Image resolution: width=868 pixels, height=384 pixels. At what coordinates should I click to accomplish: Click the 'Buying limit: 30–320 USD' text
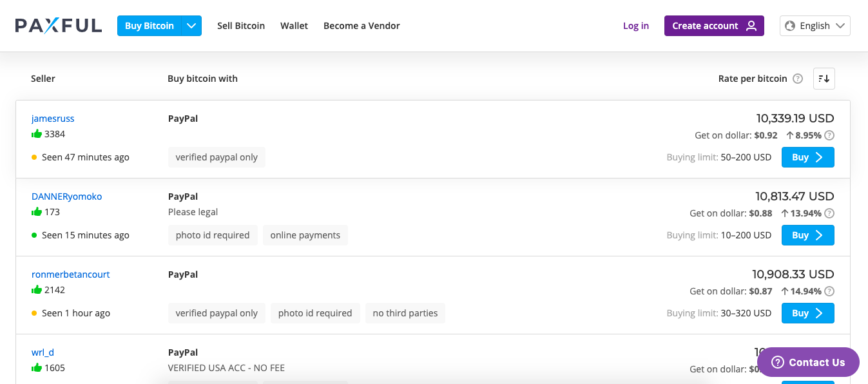click(x=719, y=313)
